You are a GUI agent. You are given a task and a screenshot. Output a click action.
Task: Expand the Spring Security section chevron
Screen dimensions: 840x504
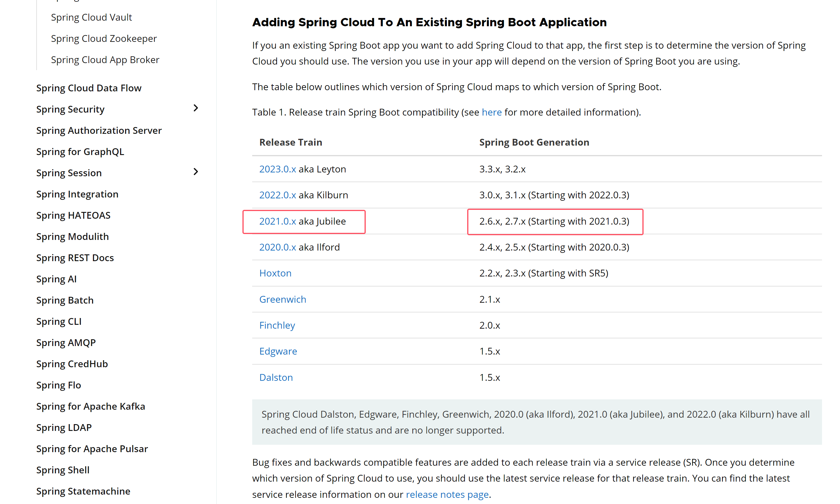pyautogui.click(x=196, y=108)
